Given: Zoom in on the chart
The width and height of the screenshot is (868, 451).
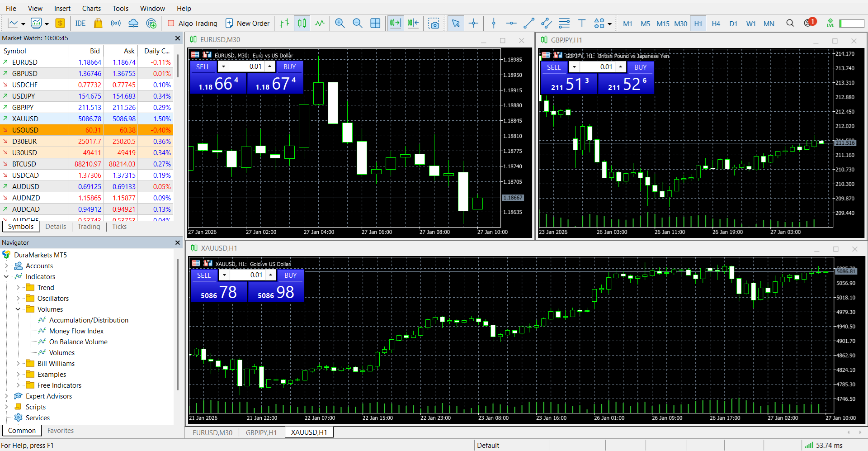Looking at the screenshot, I should click(x=340, y=23).
